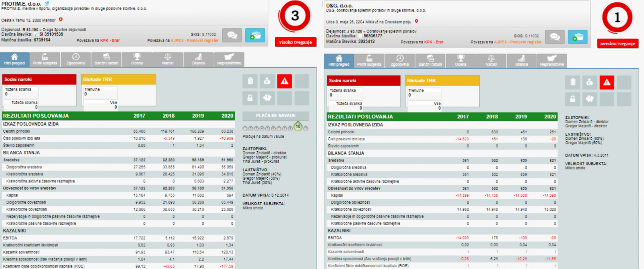This screenshot has width=644, height=269.
Task: Click the 'izredno tveganje' red button
Action: point(617,44)
